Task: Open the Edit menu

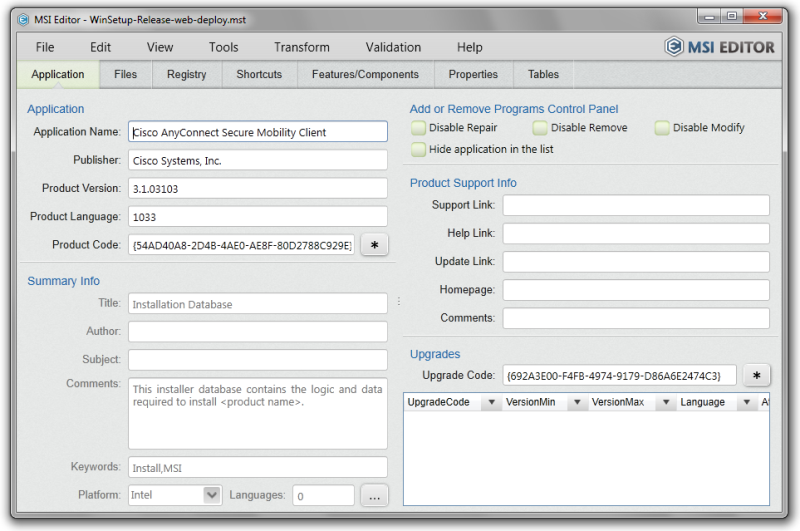Action: coord(101,47)
